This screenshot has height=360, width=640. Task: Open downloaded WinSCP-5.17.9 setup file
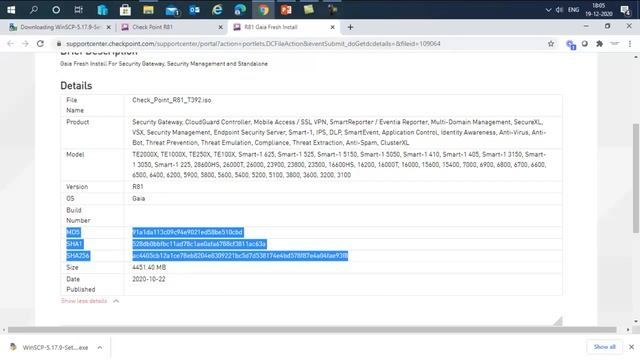pos(49,347)
